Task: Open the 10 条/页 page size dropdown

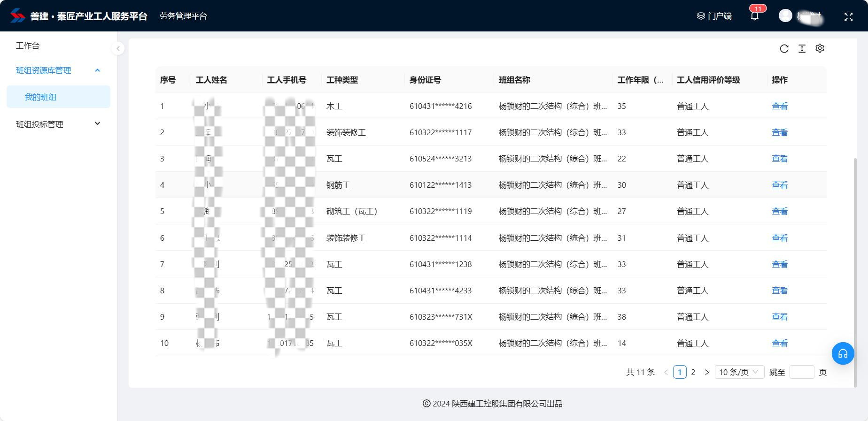Action: coord(739,372)
